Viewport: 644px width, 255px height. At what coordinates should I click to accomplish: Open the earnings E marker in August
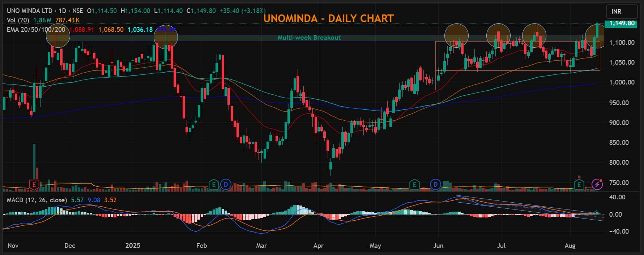point(579,185)
